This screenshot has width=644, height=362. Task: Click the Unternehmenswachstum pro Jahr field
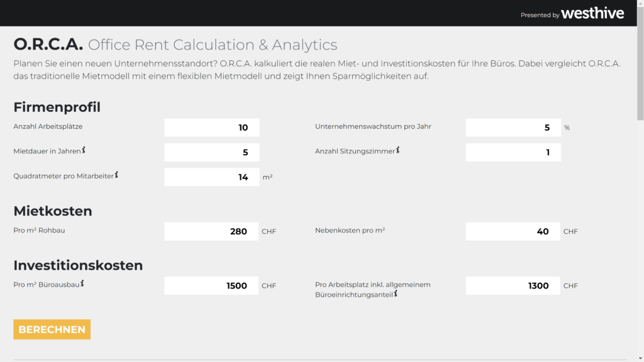[513, 127]
